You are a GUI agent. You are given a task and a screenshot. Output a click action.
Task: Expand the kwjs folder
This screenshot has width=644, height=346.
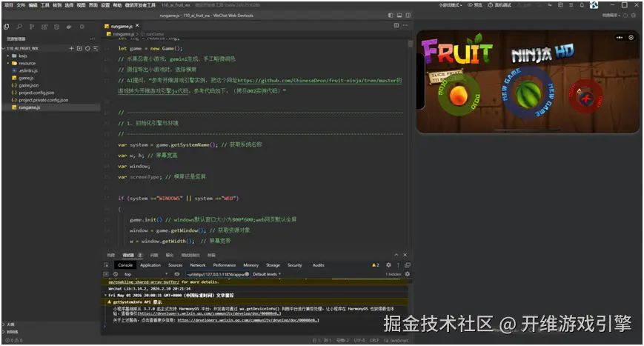tap(8, 56)
